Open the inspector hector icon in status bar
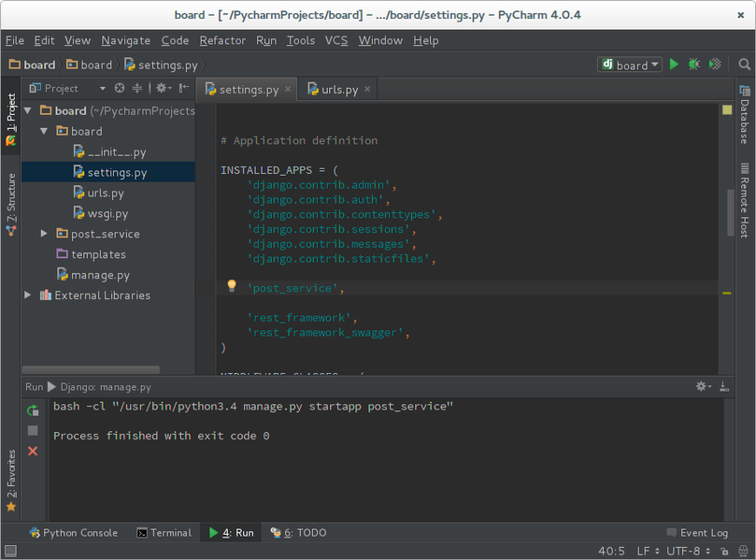The width and height of the screenshot is (756, 560). 744,551
